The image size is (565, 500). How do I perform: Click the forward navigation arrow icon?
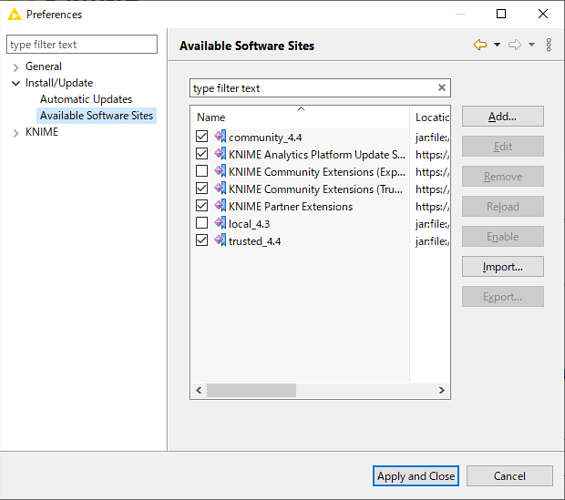pyautogui.click(x=515, y=45)
